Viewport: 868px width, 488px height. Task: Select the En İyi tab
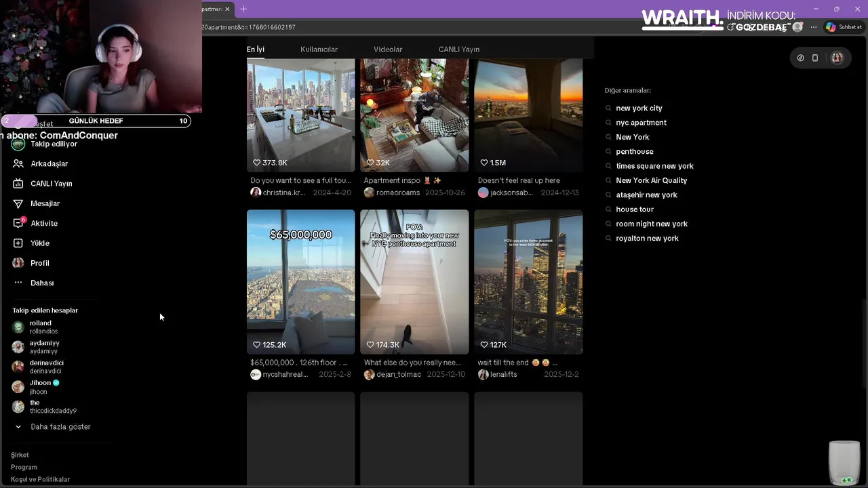point(256,49)
